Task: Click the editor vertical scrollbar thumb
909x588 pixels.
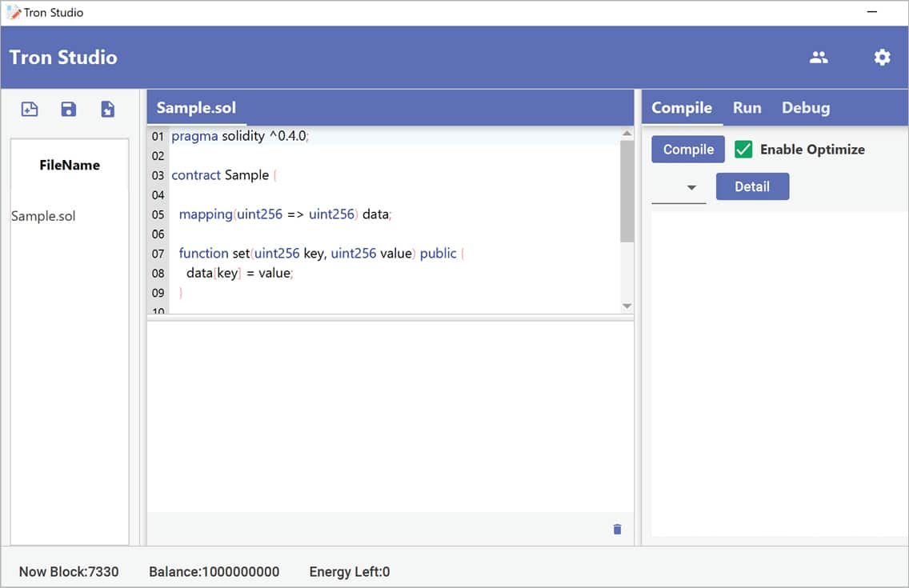Action: point(627,192)
